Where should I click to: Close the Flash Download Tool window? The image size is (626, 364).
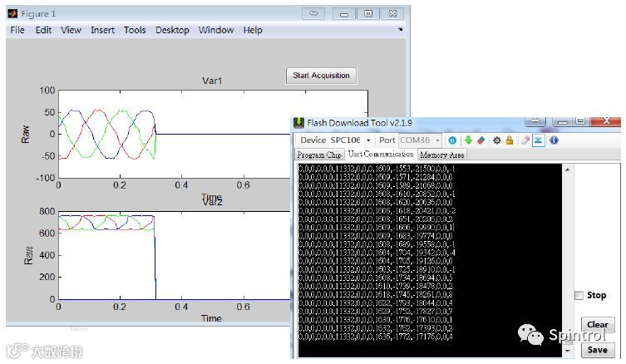(x=606, y=121)
